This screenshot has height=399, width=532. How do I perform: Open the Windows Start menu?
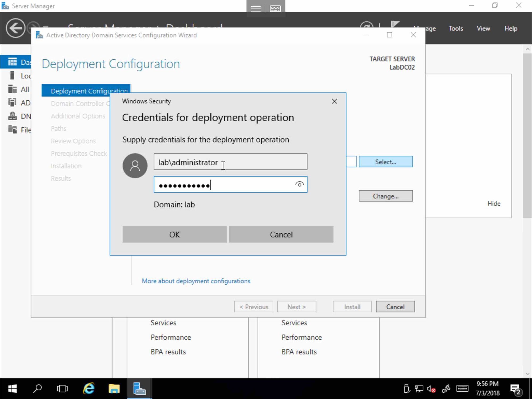pyautogui.click(x=12, y=389)
